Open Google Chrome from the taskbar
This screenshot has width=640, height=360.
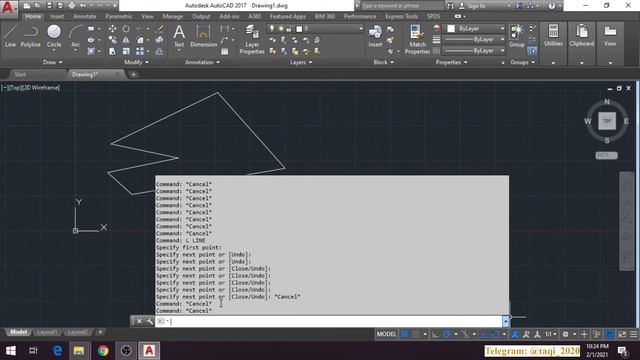coord(103,351)
